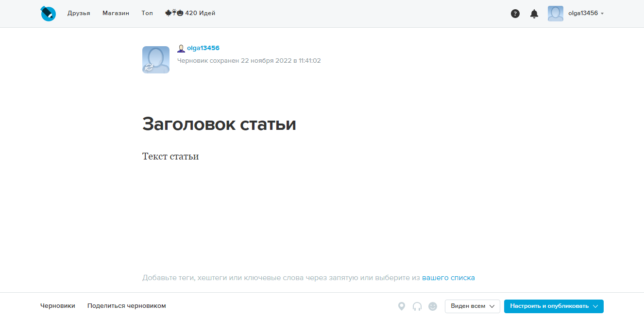644x320 pixels.
Task: Click the olga13456 username in header
Action: click(583, 13)
